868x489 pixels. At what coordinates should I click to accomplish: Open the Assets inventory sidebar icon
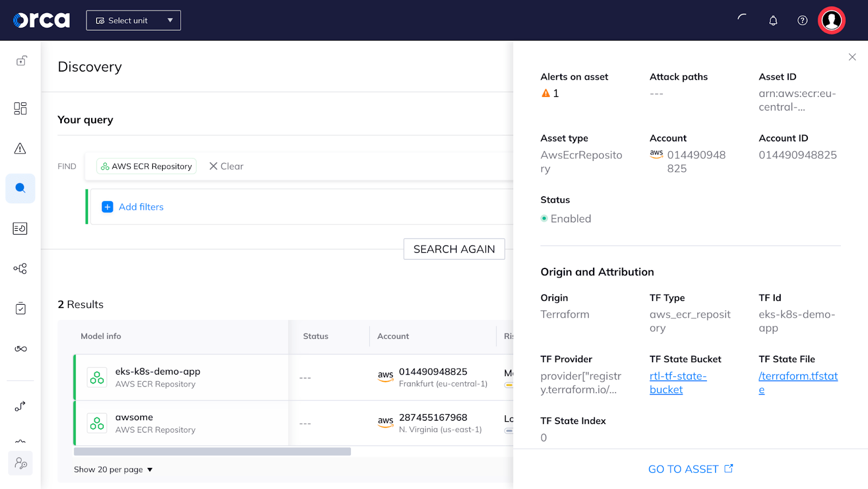(20, 108)
